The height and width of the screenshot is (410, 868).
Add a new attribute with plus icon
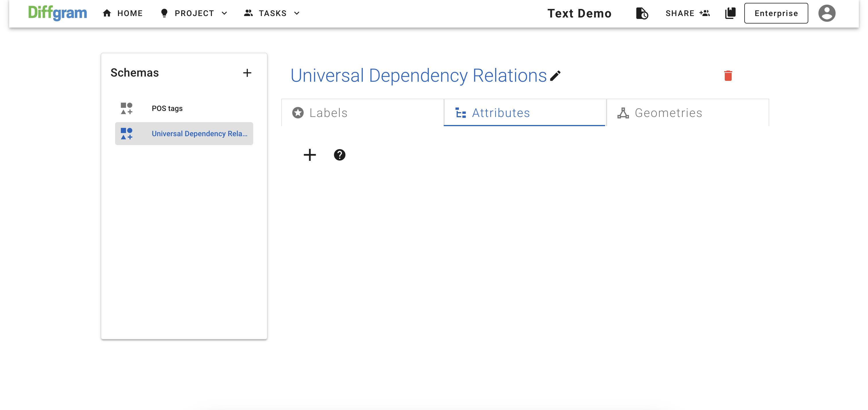309,155
